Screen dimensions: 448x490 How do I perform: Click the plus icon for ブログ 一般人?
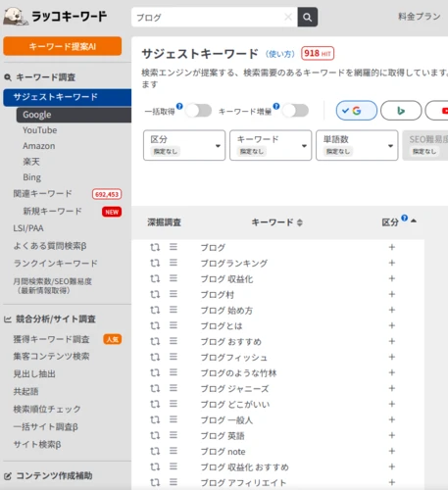(x=392, y=419)
